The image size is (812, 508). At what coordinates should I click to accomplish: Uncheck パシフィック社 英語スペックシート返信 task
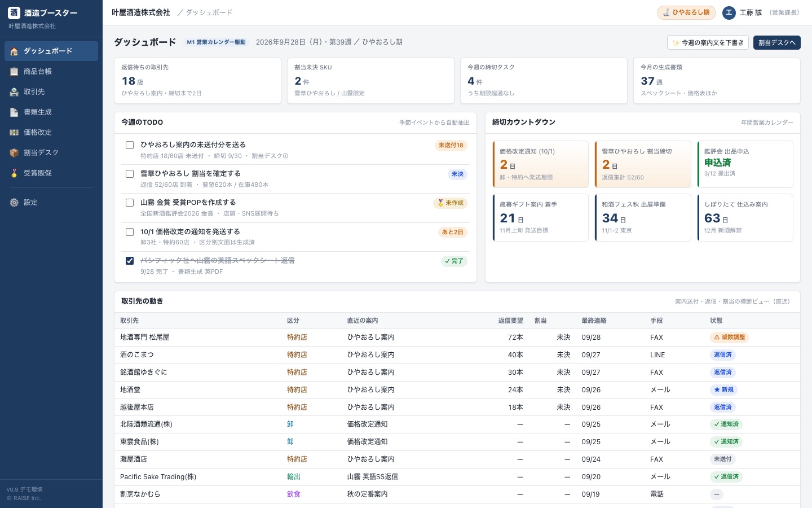[130, 261]
